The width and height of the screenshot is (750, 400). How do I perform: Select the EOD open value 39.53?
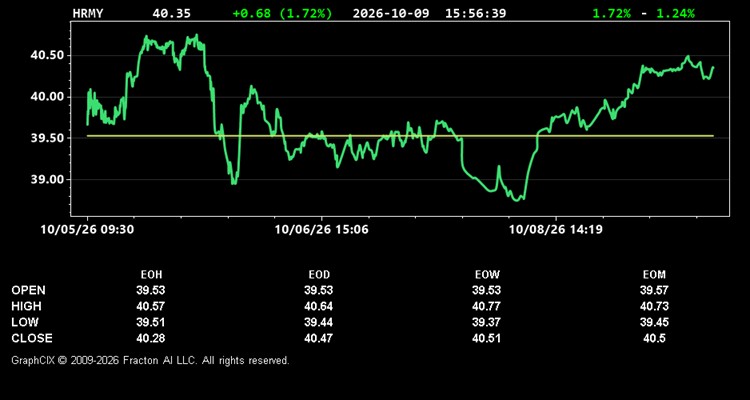[x=319, y=290]
